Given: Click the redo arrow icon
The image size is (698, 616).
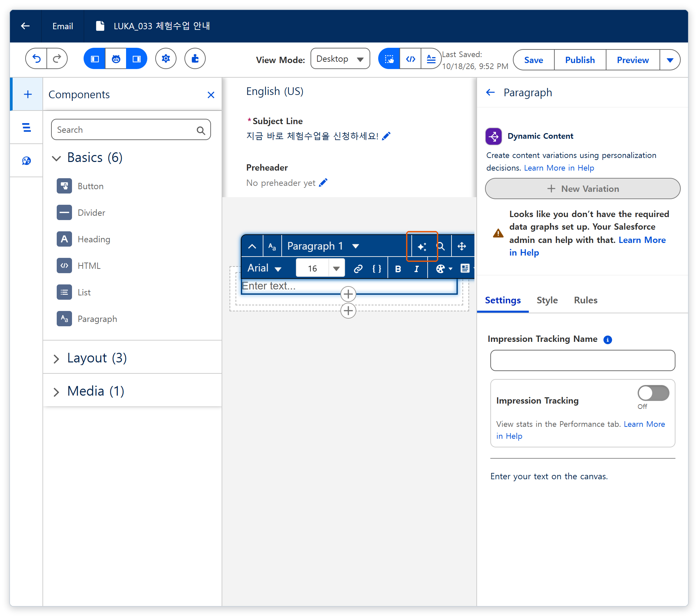Looking at the screenshot, I should tap(57, 59).
